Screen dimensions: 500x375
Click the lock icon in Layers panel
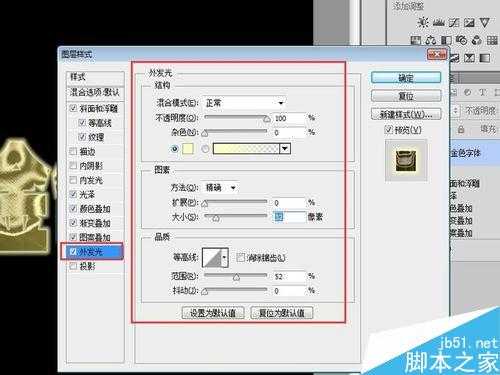pyautogui.click(x=461, y=129)
